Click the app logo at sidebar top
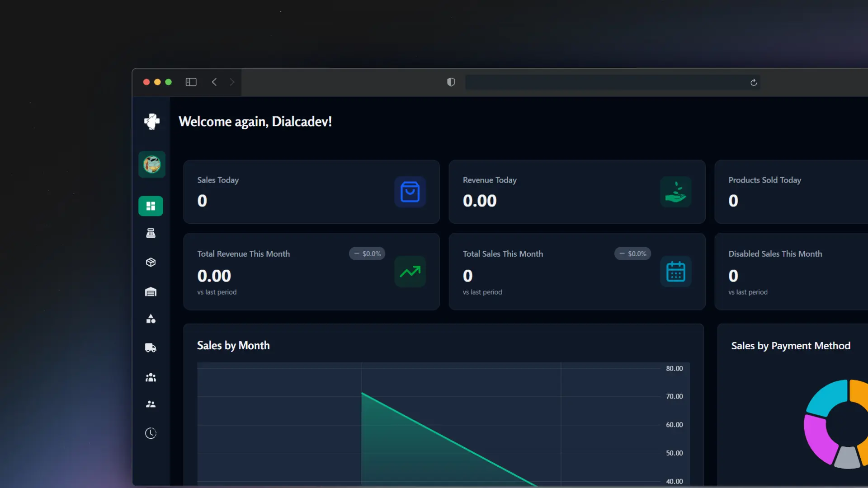The image size is (868, 488). click(x=152, y=121)
